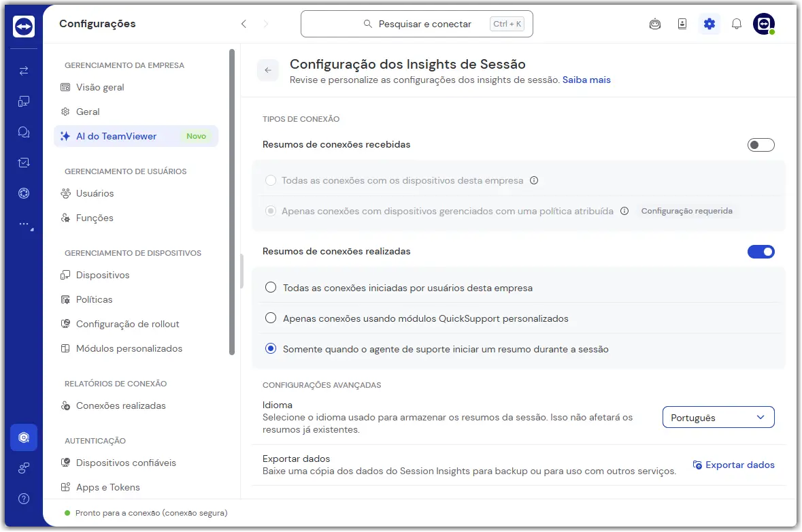This screenshot has width=802, height=532.
Task: Open Devices icon in left rail
Action: click(24, 101)
